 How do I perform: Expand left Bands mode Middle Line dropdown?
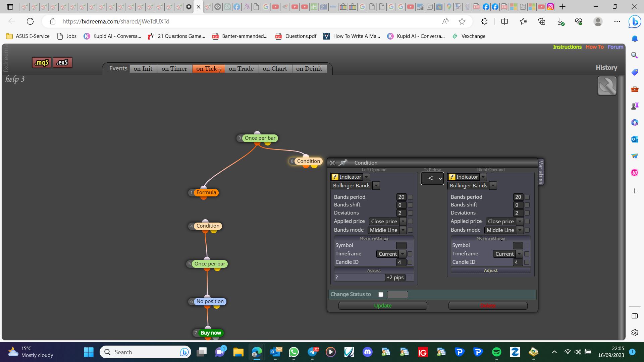[x=387, y=230]
